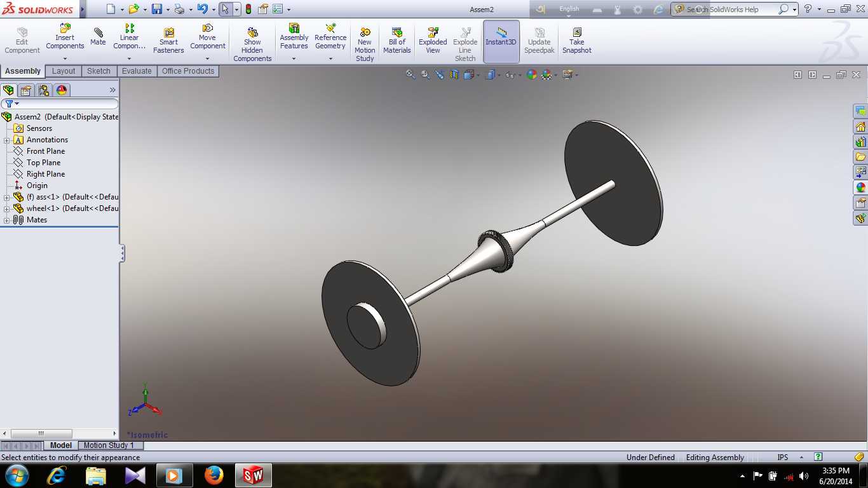868x488 pixels.
Task: Select the Model tab at bottom
Action: [x=61, y=445]
